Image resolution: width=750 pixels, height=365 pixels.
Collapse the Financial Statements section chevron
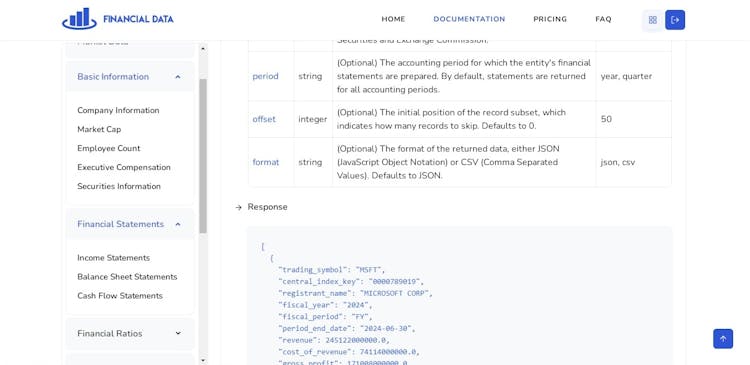coord(178,224)
